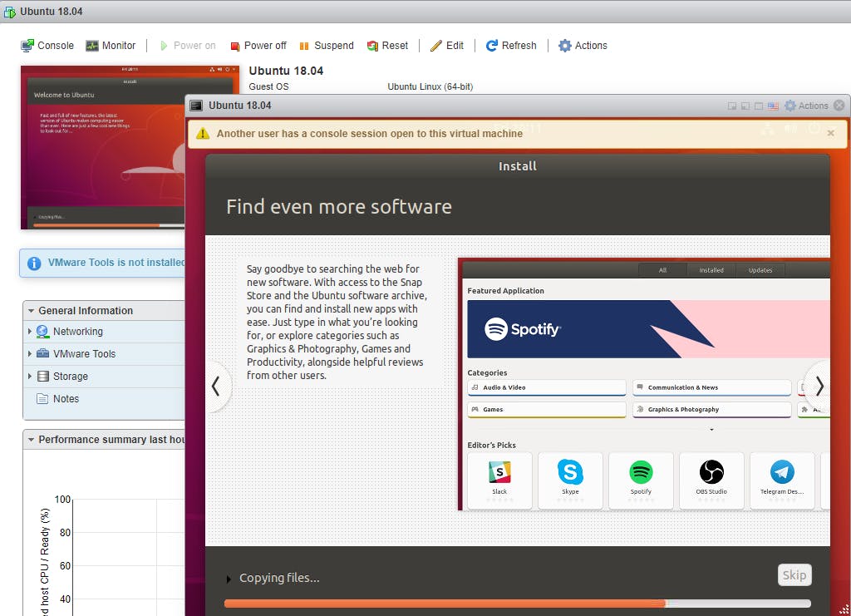The width and height of the screenshot is (851, 616).
Task: Go to previous installer slide
Action: tap(216, 386)
